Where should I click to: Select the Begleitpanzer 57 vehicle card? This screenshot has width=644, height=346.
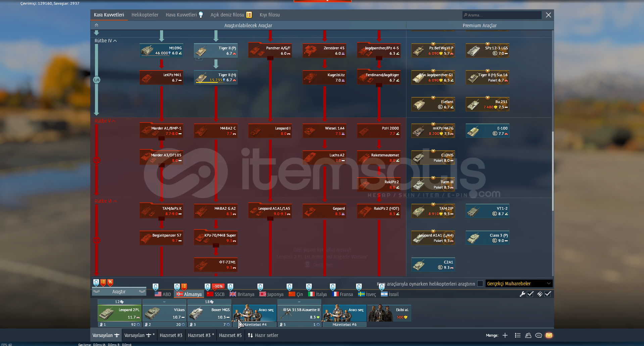pyautogui.click(x=161, y=238)
